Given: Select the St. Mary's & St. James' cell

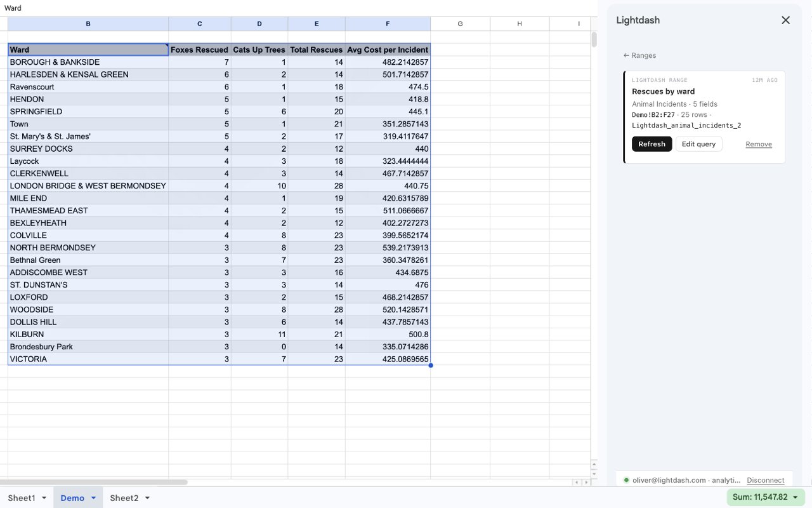Looking at the screenshot, I should point(88,137).
